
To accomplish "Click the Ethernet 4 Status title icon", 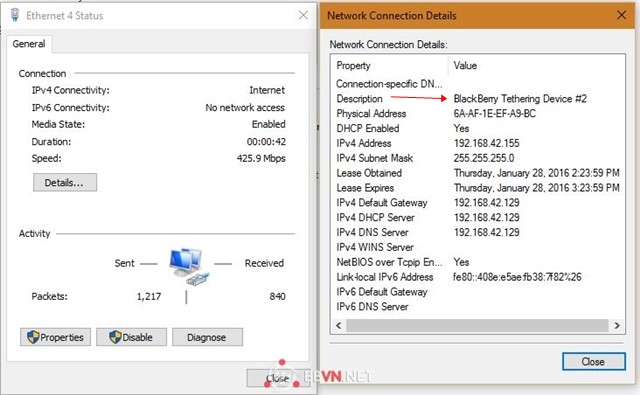I will pyautogui.click(x=15, y=15).
